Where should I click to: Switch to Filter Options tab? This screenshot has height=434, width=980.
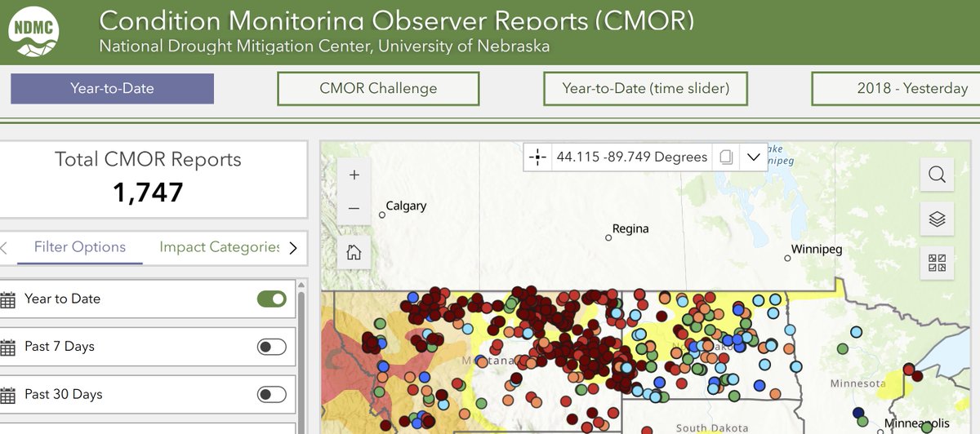pos(80,247)
